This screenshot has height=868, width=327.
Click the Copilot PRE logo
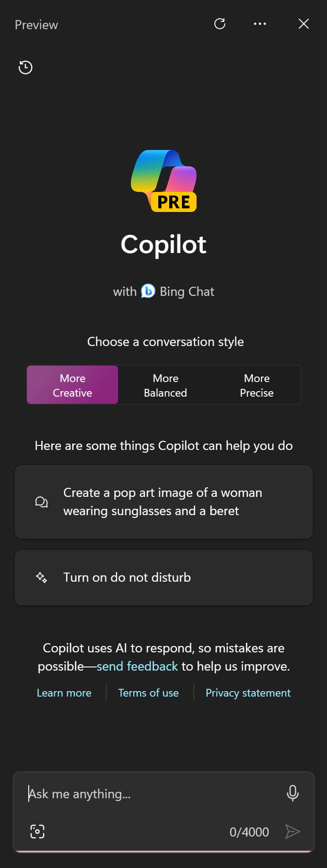(164, 181)
